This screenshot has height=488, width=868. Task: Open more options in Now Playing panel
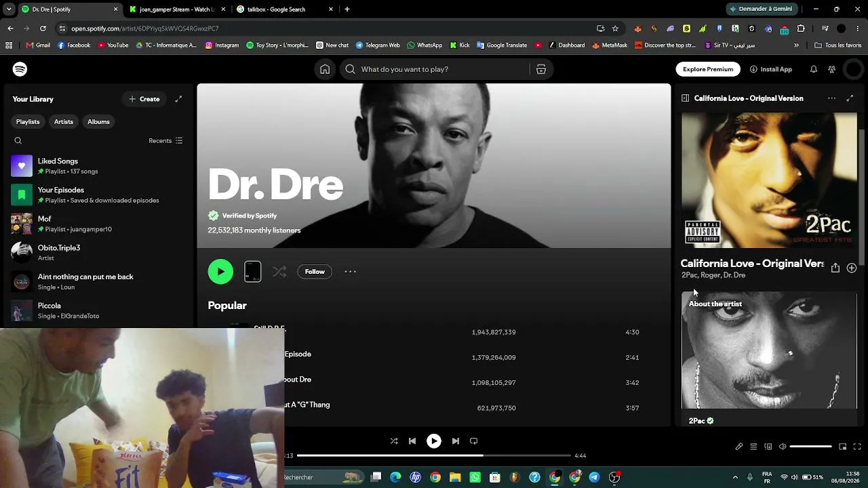pos(831,98)
